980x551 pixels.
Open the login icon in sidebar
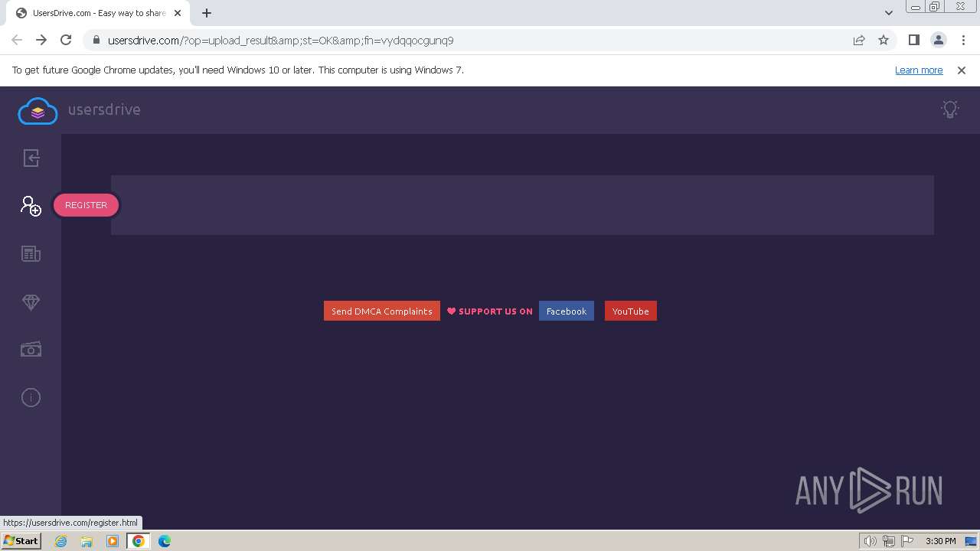31,158
